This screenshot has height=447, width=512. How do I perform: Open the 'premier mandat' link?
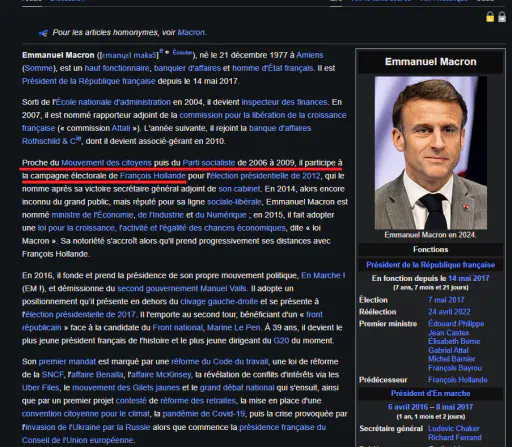click(67, 361)
